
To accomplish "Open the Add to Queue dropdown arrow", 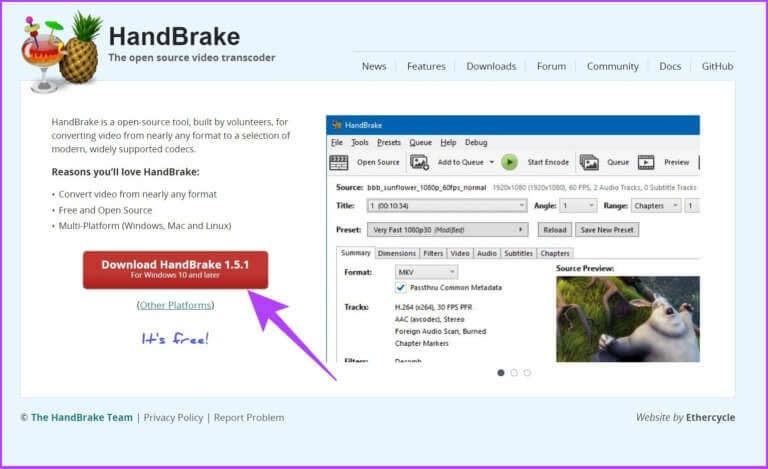I will pos(492,162).
